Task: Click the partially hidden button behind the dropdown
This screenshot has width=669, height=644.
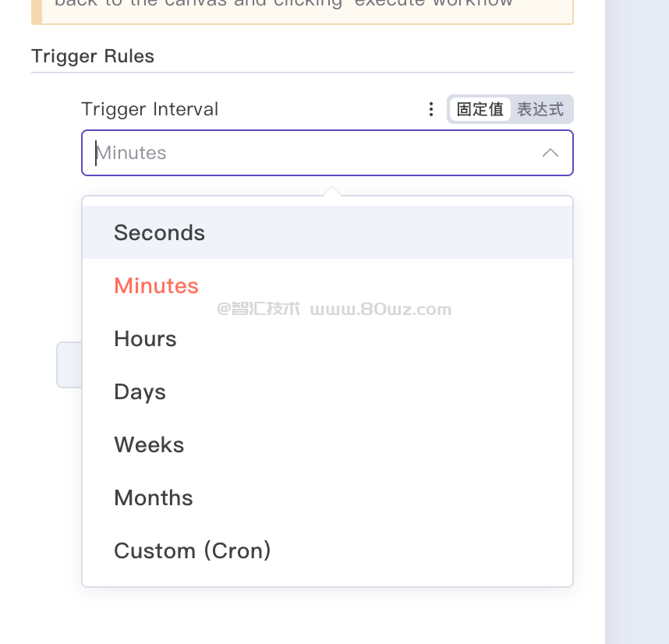Action: tap(69, 364)
